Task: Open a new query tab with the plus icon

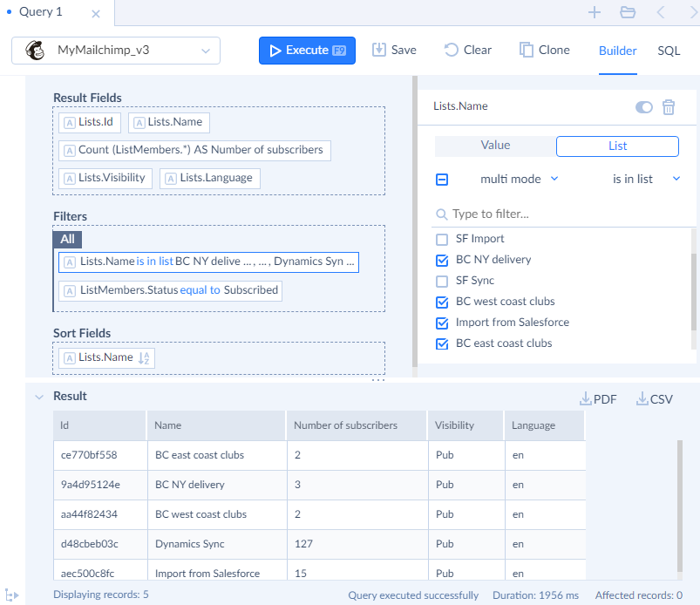Action: 595,13
